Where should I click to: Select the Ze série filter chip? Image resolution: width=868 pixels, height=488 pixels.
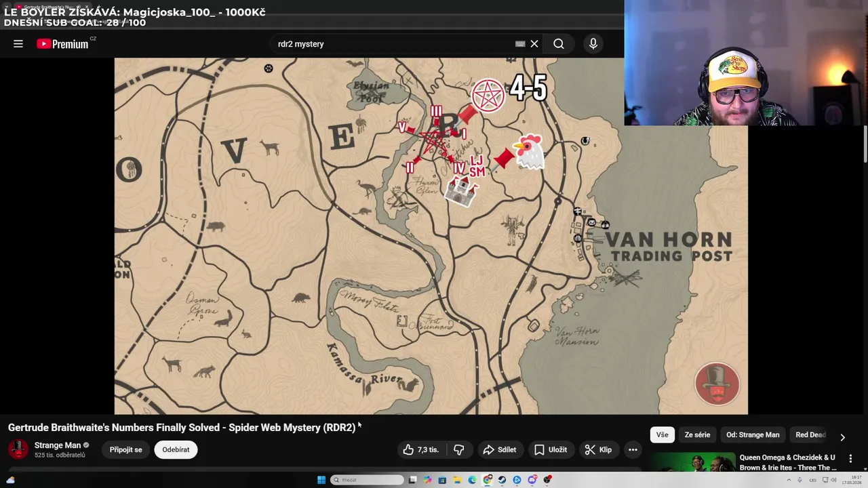coord(697,434)
